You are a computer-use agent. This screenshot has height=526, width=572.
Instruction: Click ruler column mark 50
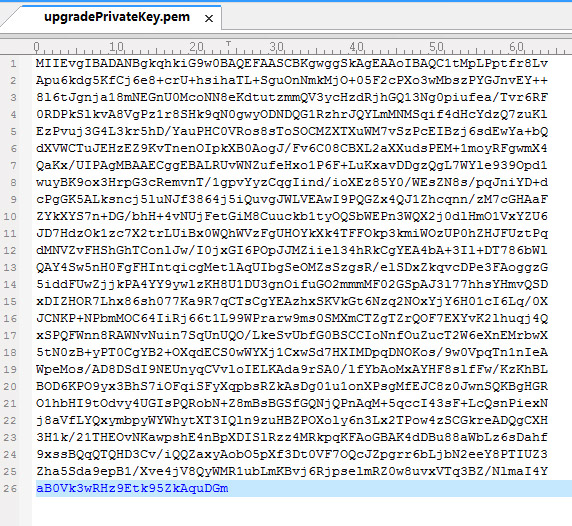click(437, 47)
